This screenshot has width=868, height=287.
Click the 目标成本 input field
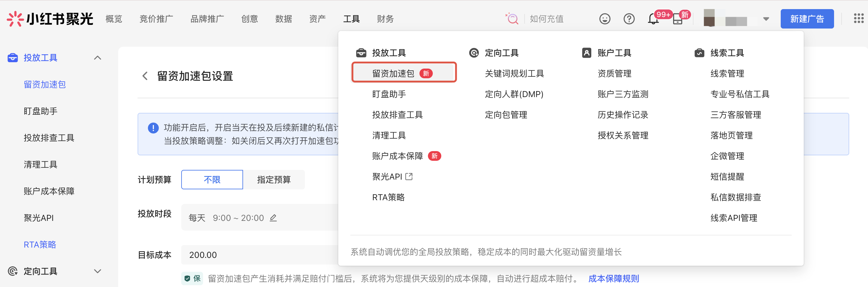[x=259, y=255]
